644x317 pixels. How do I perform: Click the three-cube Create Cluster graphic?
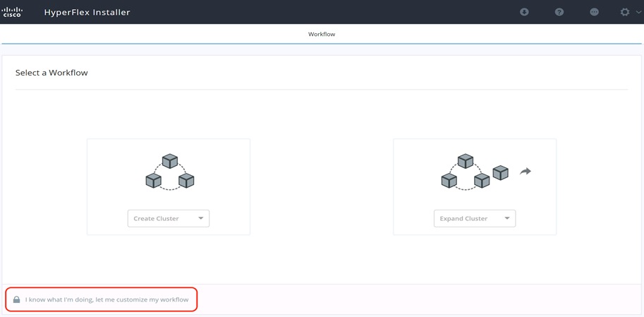[169, 172]
